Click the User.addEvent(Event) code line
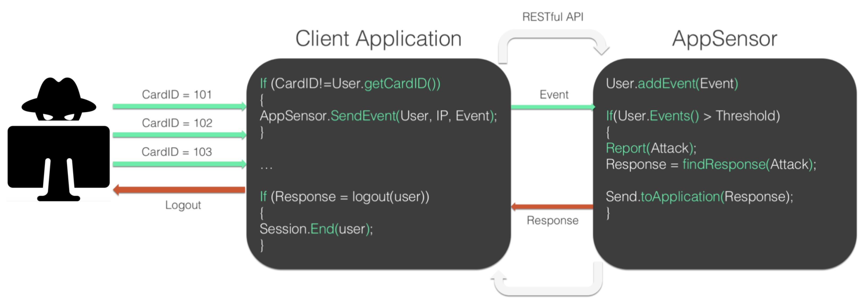Viewport: 868px width, 306px height. (672, 83)
